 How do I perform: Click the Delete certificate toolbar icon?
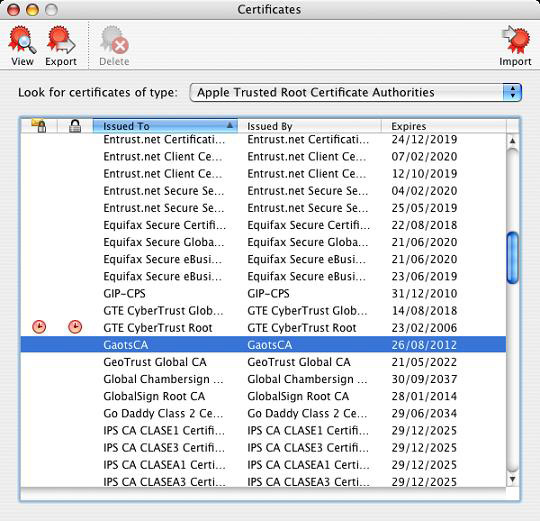coord(114,46)
